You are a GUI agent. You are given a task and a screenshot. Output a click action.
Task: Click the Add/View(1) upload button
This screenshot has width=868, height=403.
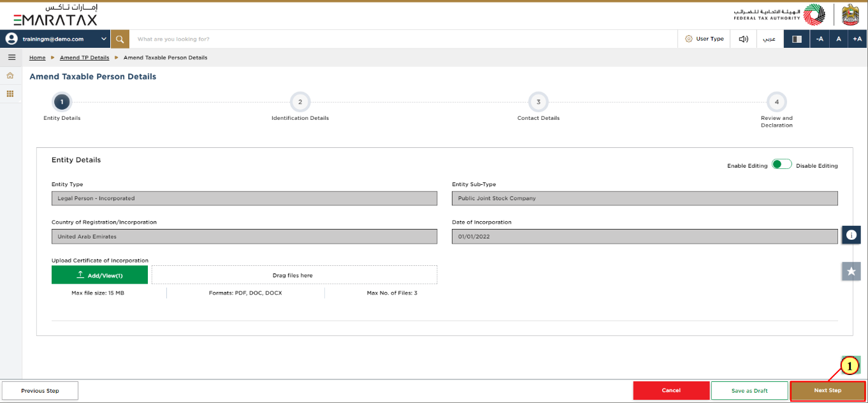[x=99, y=275]
